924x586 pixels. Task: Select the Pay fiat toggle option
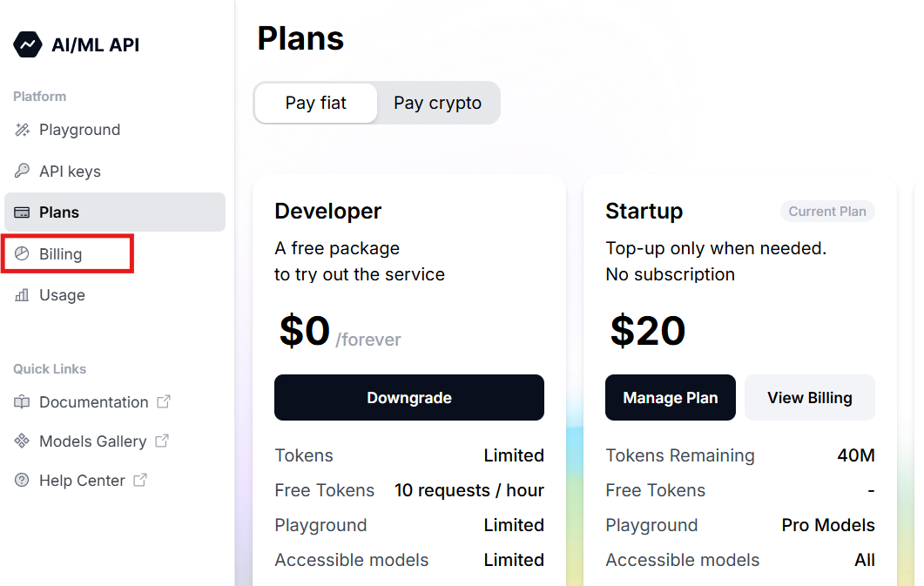(315, 103)
